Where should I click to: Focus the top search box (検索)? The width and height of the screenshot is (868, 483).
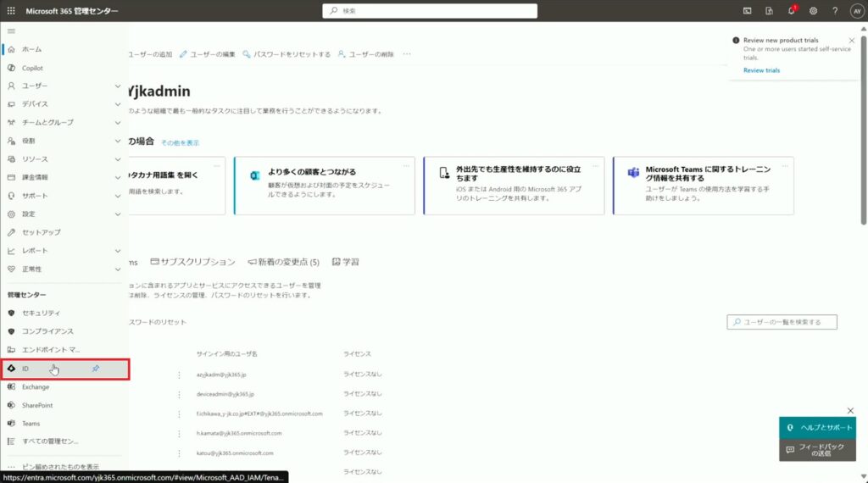click(430, 11)
